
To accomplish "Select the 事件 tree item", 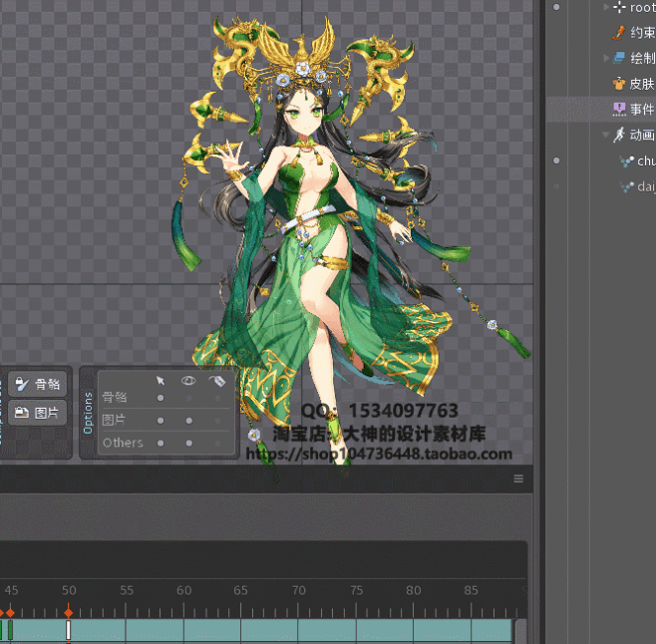I will 642,110.
